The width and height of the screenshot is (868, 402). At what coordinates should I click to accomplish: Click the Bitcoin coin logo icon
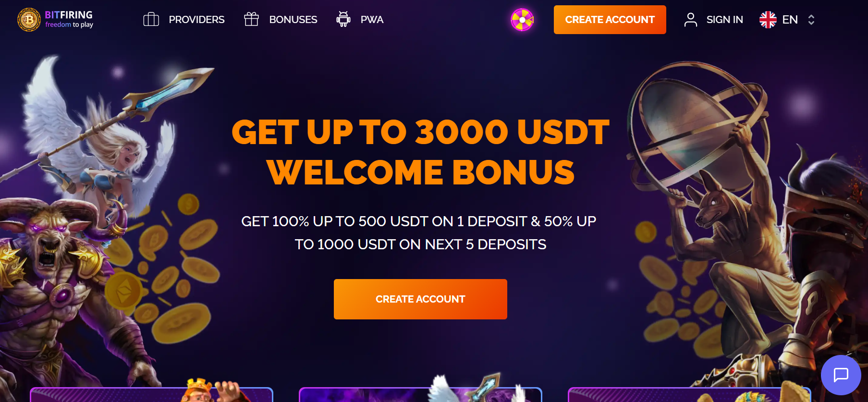29,20
